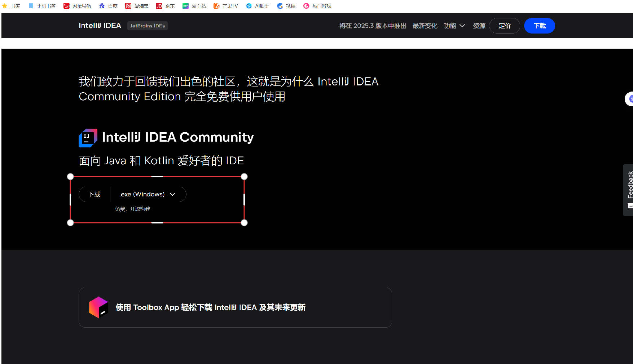This screenshot has height=364, width=633.
Task: Open the 热门游戏 bookmark
Action: [x=317, y=6]
